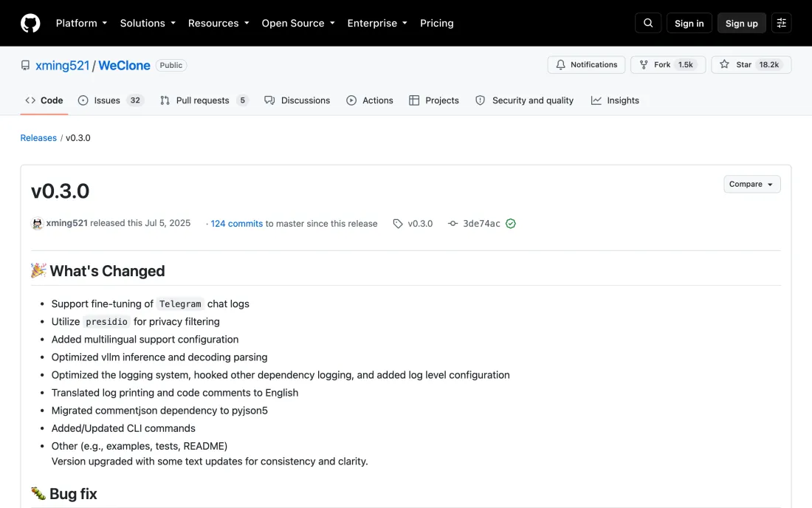The width and height of the screenshot is (812, 508).
Task: Switch to the Actions tab
Action: click(370, 100)
